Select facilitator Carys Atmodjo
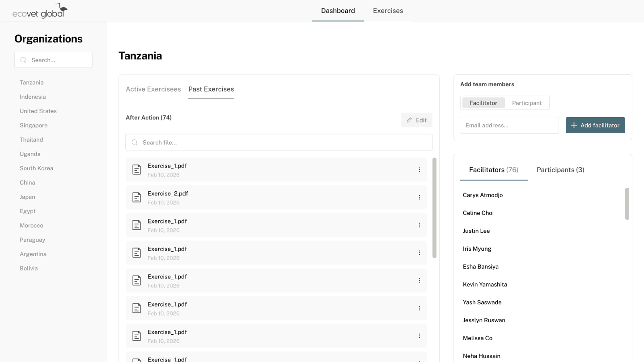Viewport: 644px width, 362px height. (x=483, y=195)
